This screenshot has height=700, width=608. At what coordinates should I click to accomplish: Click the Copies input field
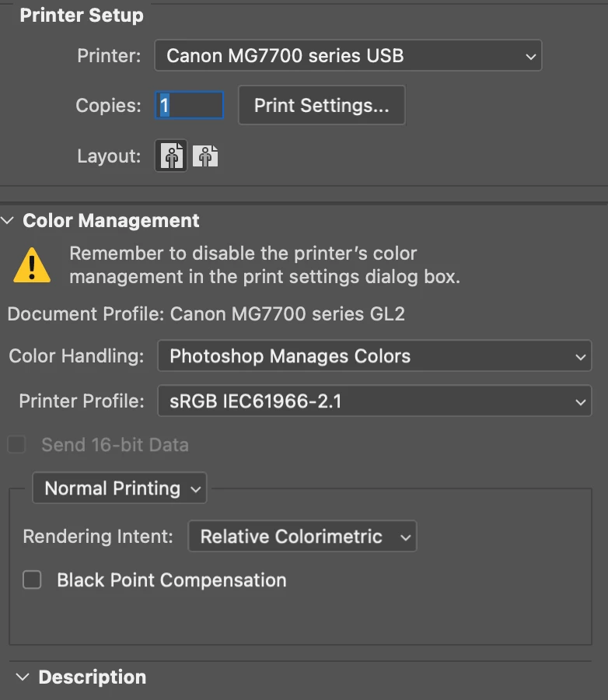pos(189,105)
